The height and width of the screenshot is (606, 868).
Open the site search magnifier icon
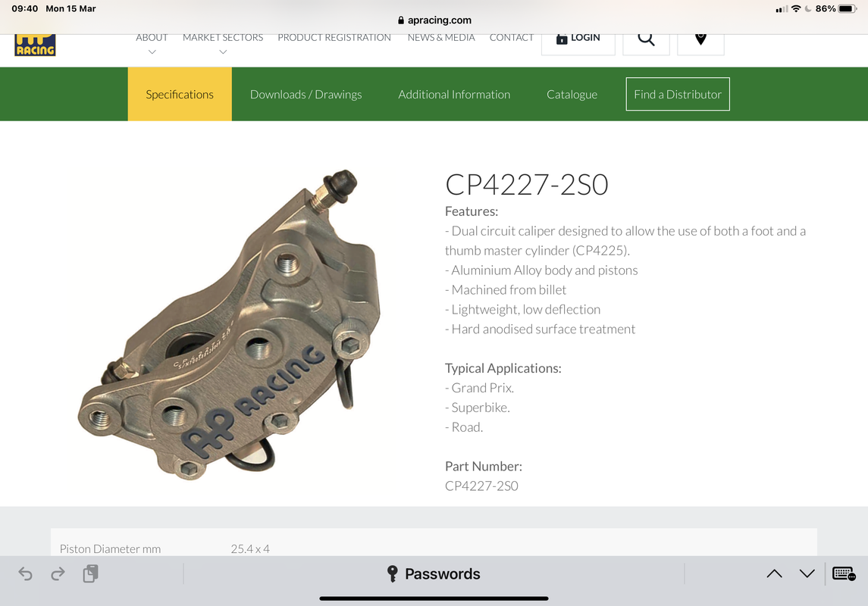(646, 39)
